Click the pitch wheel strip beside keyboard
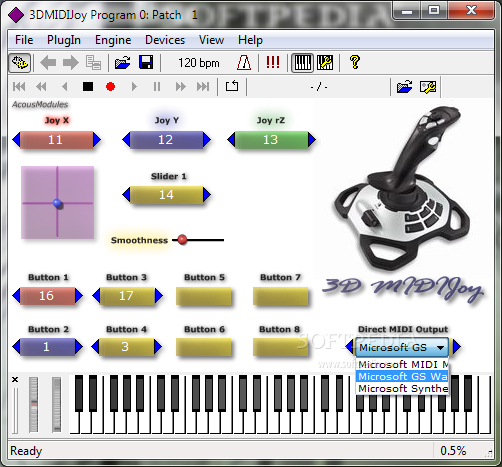Image resolution: width=502 pixels, height=467 pixels. 33,404
